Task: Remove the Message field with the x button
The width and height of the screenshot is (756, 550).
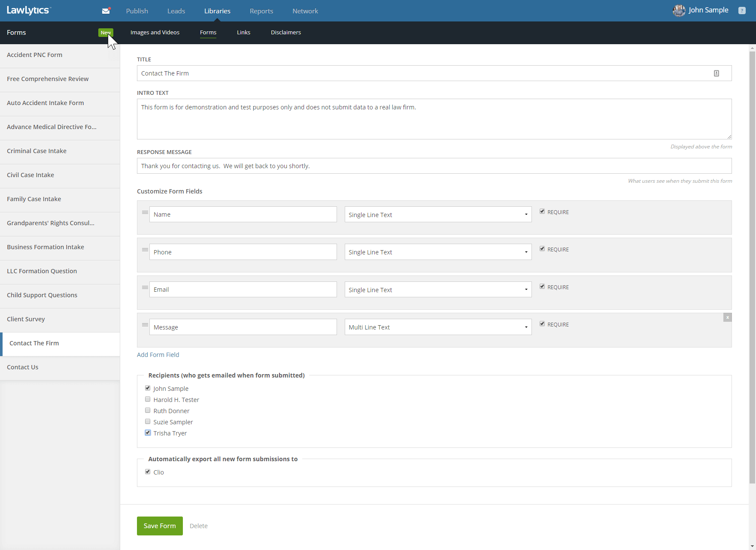Action: coord(727,317)
